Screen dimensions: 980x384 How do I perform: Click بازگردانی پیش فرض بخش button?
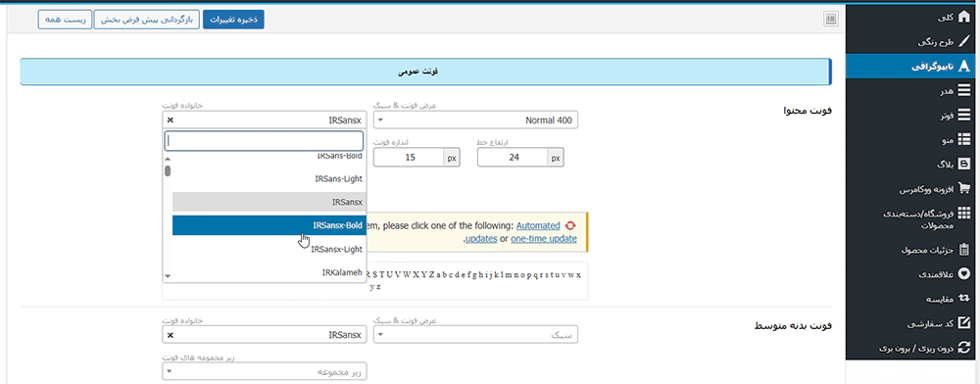pyautogui.click(x=147, y=20)
